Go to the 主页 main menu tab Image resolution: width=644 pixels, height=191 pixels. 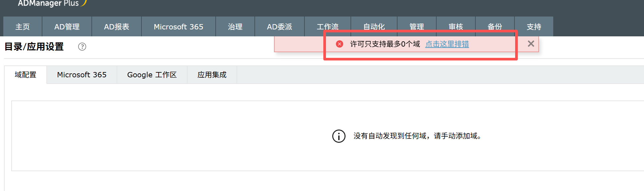click(x=23, y=27)
